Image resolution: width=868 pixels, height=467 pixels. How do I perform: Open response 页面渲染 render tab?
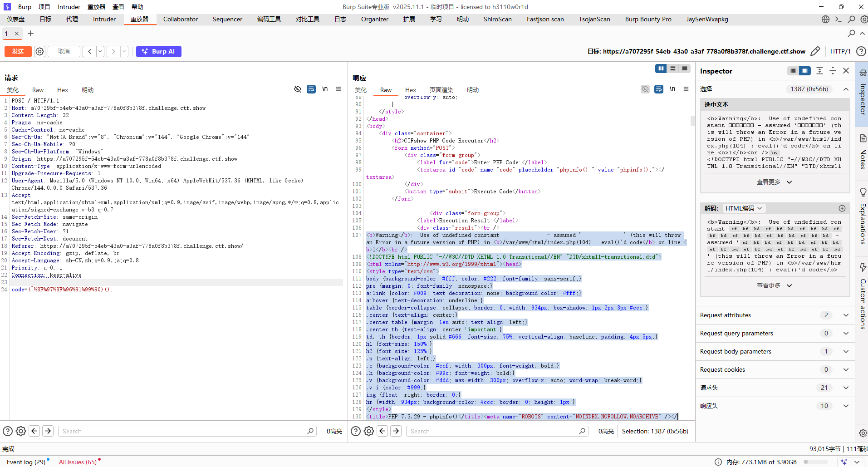click(x=441, y=90)
